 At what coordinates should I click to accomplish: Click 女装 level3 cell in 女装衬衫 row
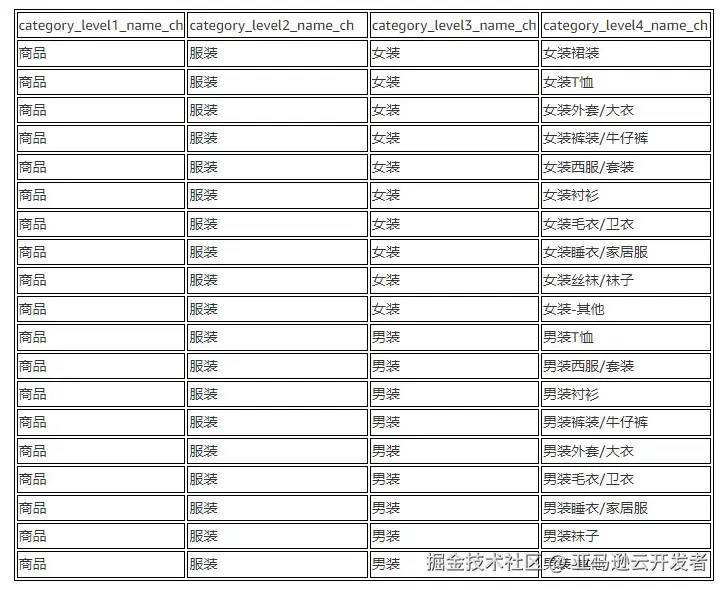[x=455, y=195]
